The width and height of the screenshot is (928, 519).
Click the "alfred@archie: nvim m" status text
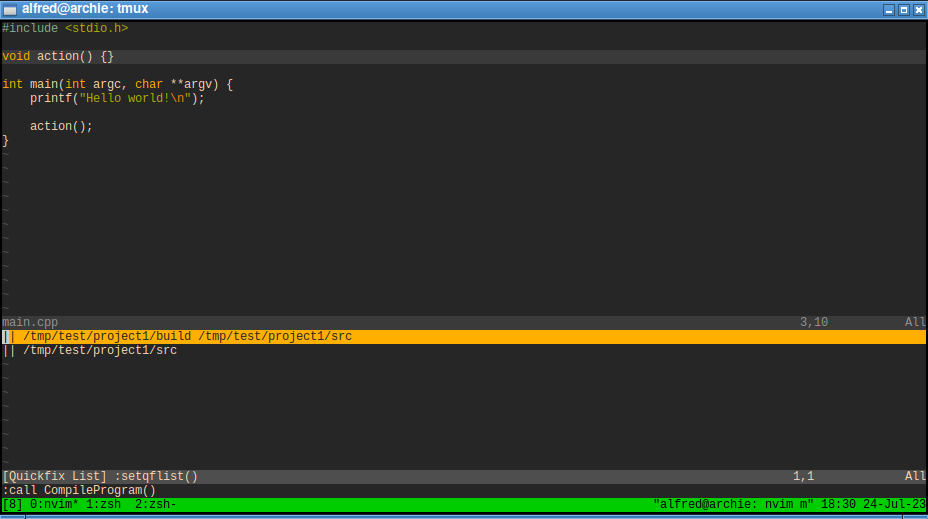[734, 504]
